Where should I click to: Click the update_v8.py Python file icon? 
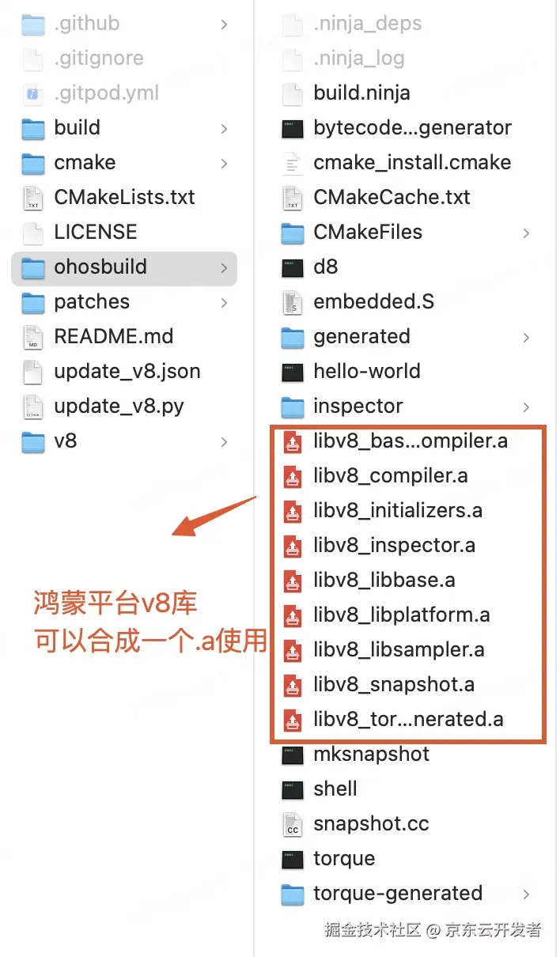point(33,407)
